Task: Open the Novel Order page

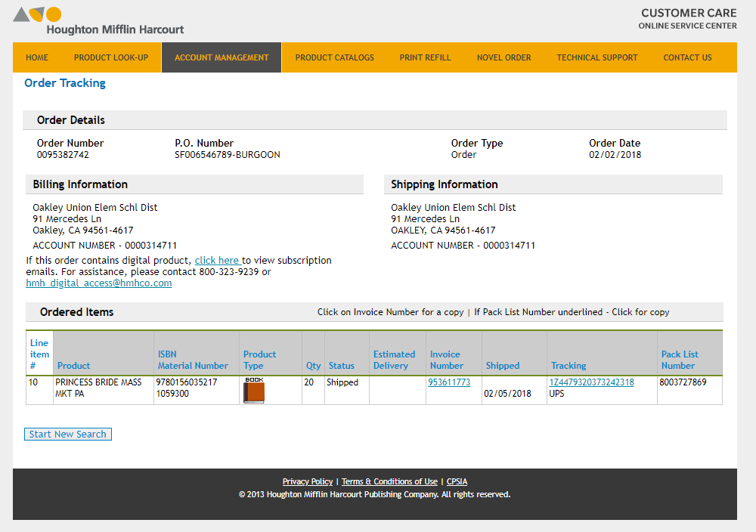Action: pos(503,57)
